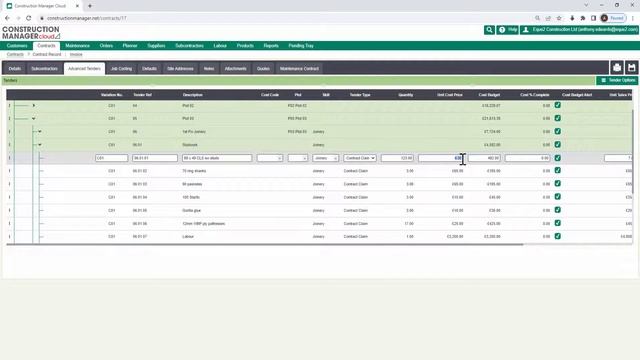The width and height of the screenshot is (640, 360).
Task: Open the Pending Tray menu
Action: (x=301, y=46)
